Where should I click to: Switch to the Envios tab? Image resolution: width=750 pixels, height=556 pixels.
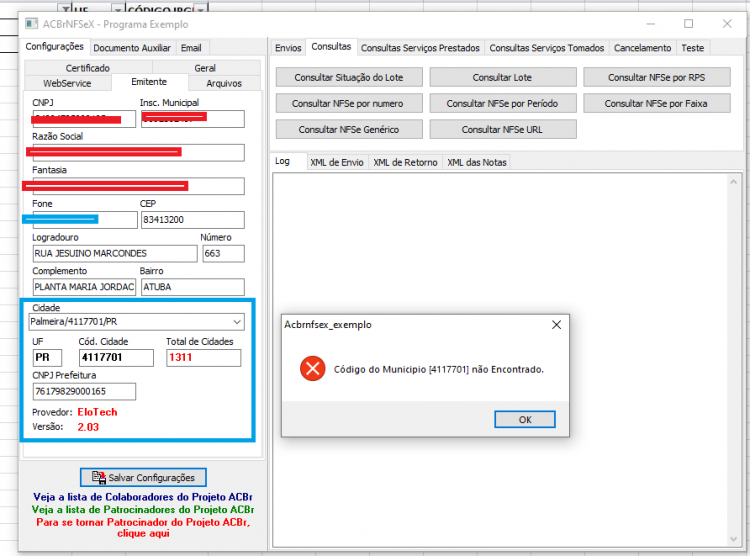[x=288, y=48]
